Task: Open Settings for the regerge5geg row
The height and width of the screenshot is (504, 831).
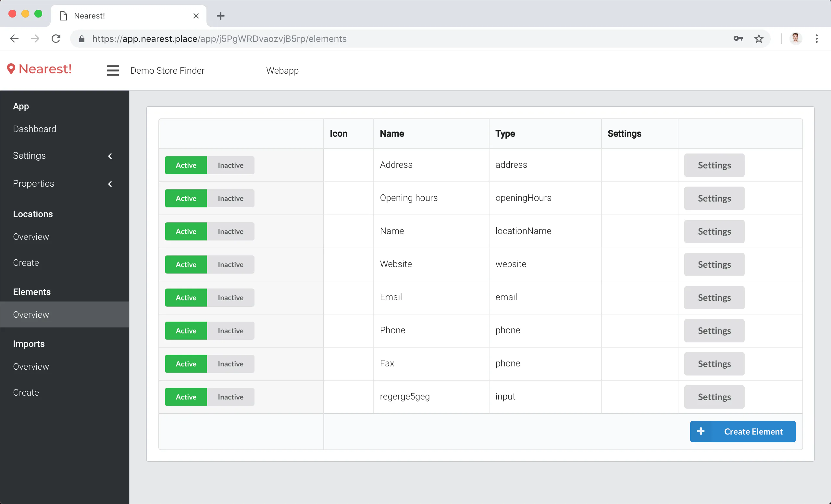Action: click(x=714, y=397)
